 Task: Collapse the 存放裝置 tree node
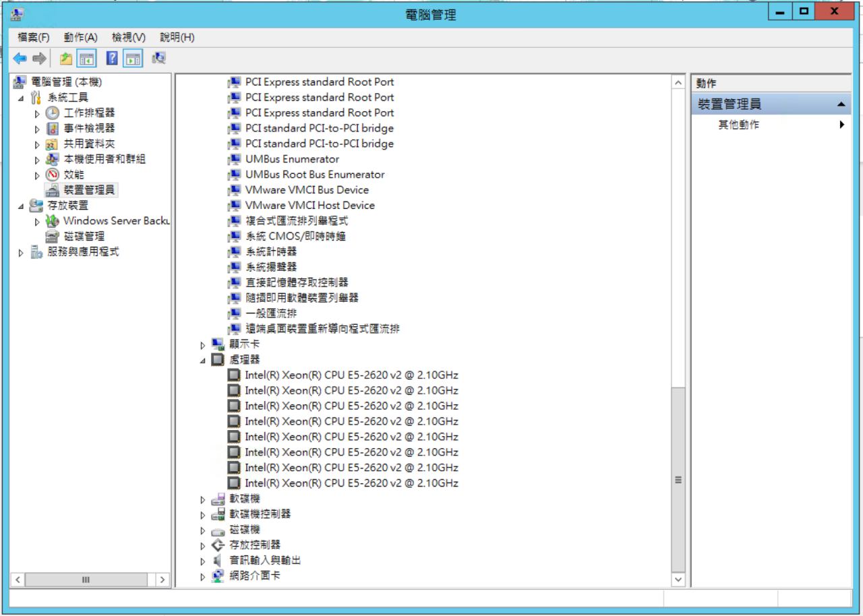[22, 206]
